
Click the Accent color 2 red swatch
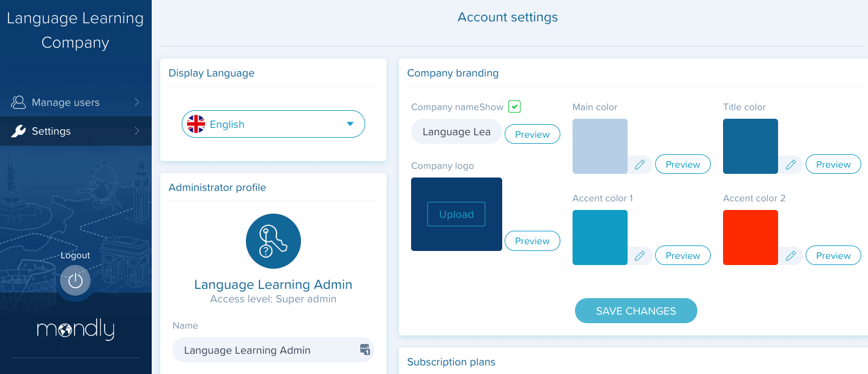750,237
